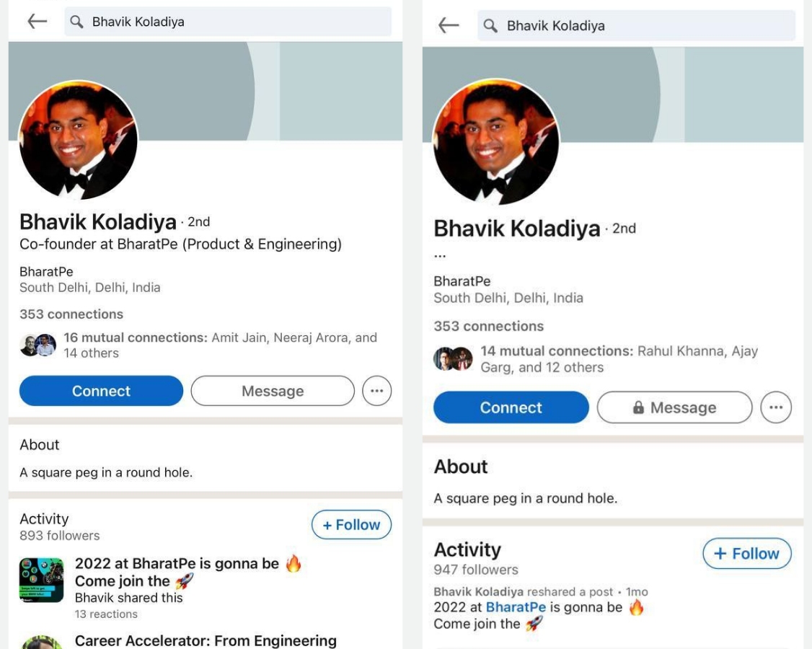Screen dimensions: 812x649
Task: Click mutual connections avatars beside 16 mutual connections
Action: click(38, 345)
